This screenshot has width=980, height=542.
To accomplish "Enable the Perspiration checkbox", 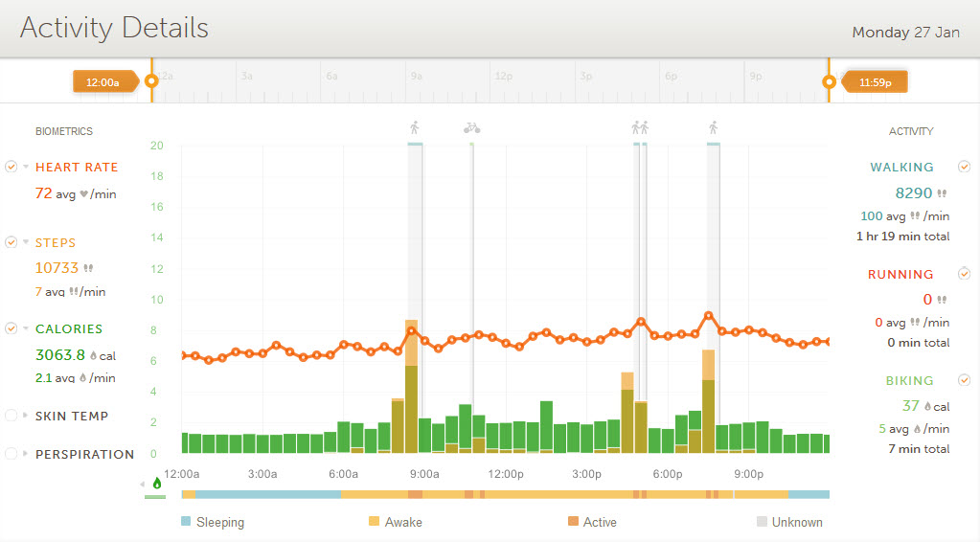I will coord(11,454).
